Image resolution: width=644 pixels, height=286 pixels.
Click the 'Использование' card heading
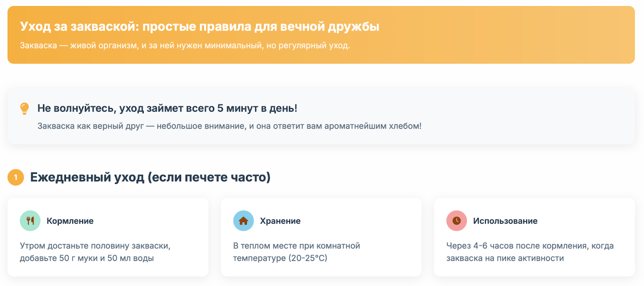505,221
